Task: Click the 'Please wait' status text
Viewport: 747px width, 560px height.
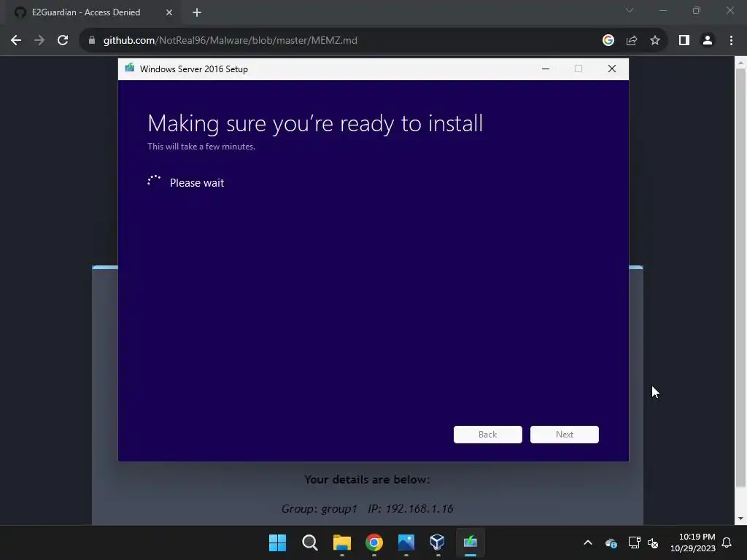Action: [x=197, y=183]
